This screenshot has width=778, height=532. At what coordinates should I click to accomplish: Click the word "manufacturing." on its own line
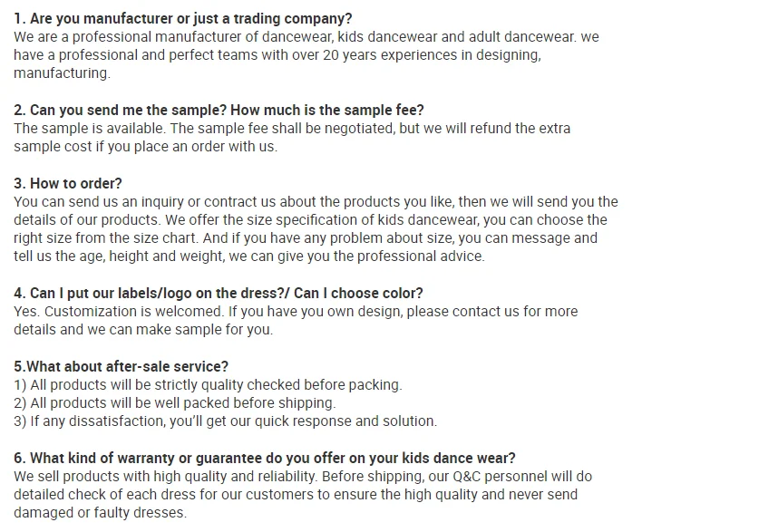(62, 73)
